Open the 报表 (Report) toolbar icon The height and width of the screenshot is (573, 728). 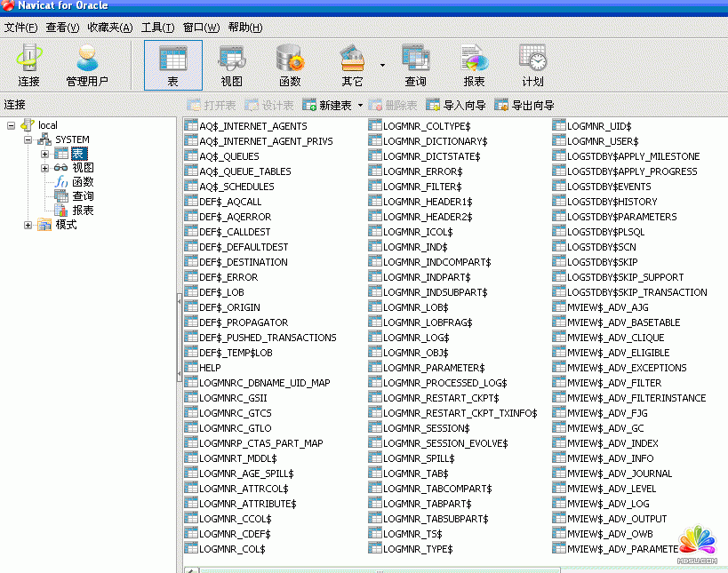[x=474, y=65]
